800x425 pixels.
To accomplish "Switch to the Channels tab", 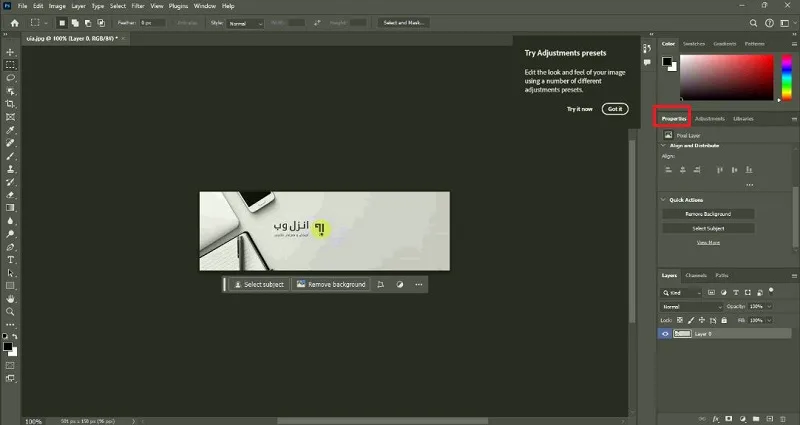I will pyautogui.click(x=696, y=276).
